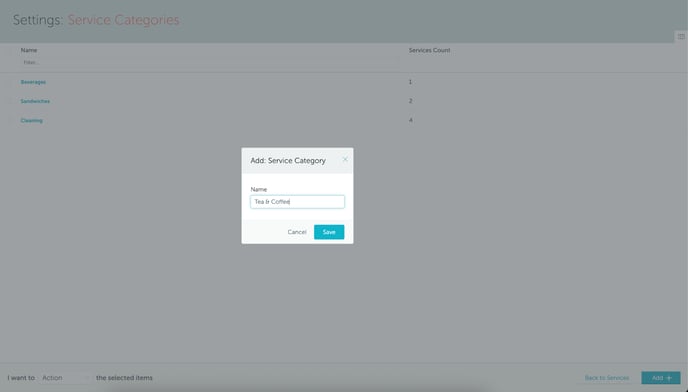Select the Beverages services count value 1
Image resolution: width=688 pixels, height=392 pixels.
[410, 82]
